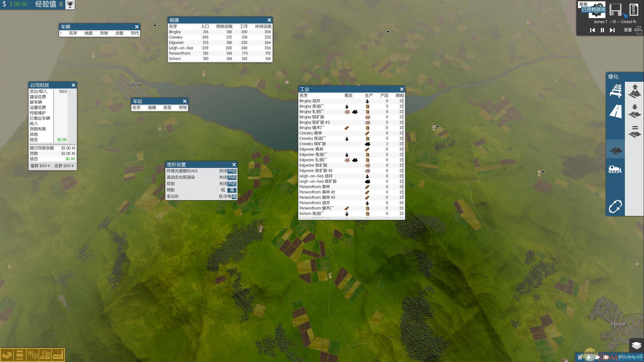
Task: Click the floppy disk save game icon
Action: pos(615,9)
